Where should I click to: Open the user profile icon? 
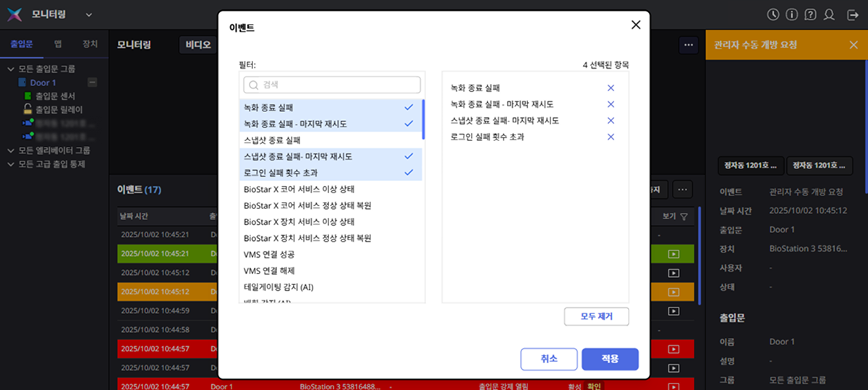tap(830, 14)
